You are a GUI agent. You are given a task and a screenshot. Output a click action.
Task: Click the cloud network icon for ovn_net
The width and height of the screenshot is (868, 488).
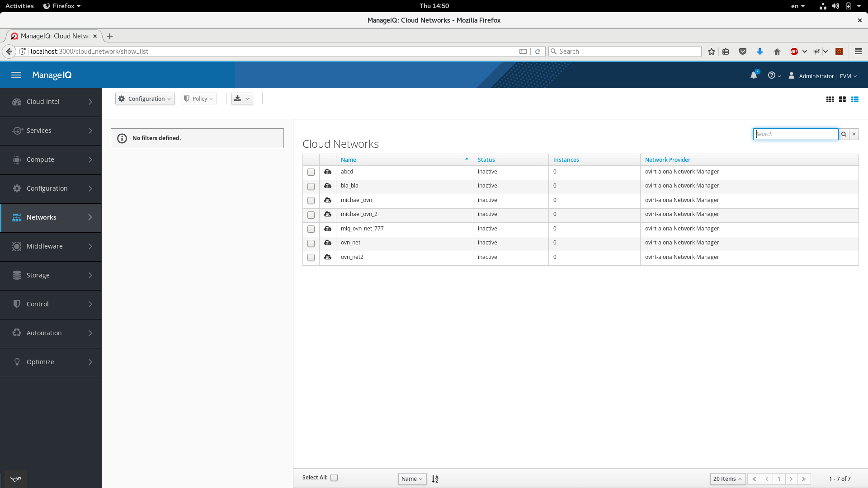tap(327, 243)
